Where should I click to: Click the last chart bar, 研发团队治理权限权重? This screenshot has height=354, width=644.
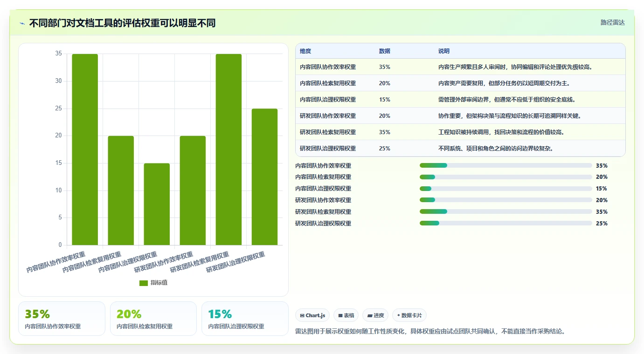coord(264,177)
